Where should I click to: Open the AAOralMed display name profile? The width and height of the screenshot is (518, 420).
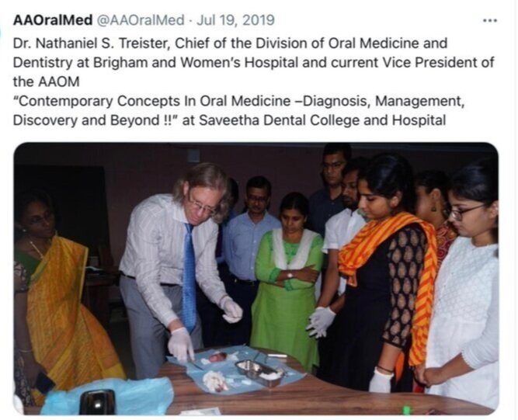point(53,20)
